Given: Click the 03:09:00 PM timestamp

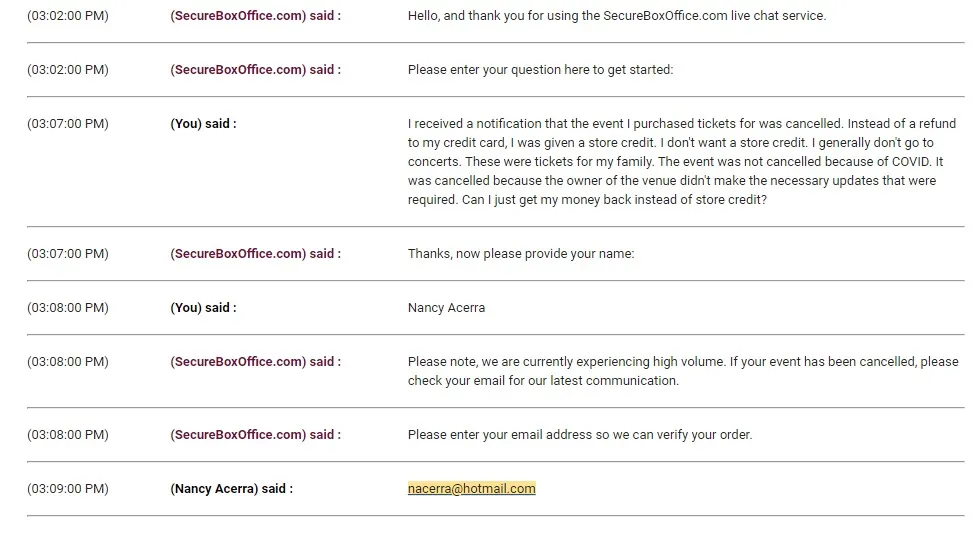Looking at the screenshot, I should pyautogui.click(x=68, y=489).
